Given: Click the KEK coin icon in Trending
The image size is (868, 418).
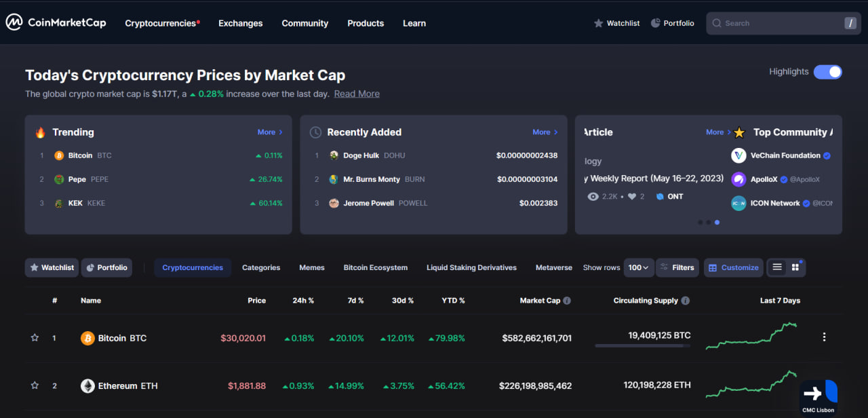Looking at the screenshot, I should click(59, 203).
